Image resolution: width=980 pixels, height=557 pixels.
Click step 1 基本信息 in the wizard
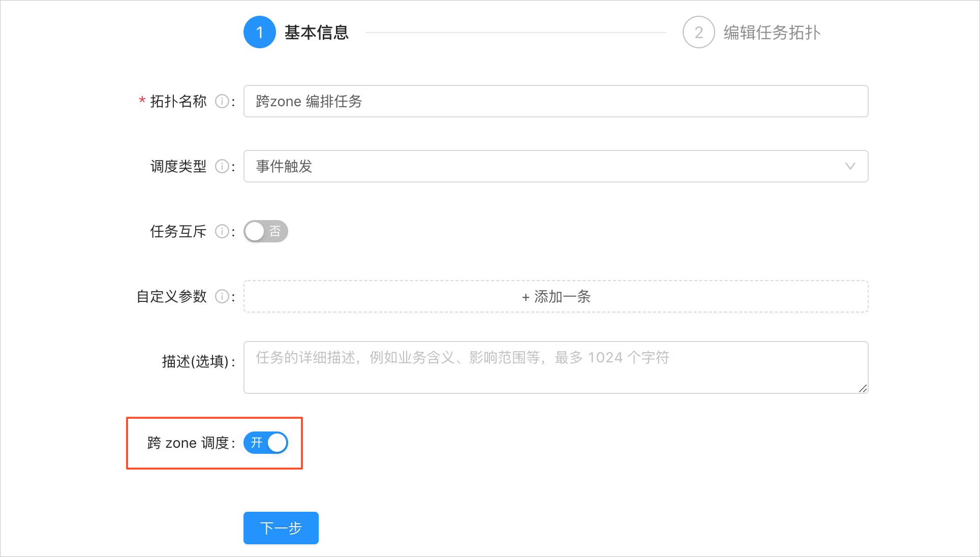[x=296, y=32]
